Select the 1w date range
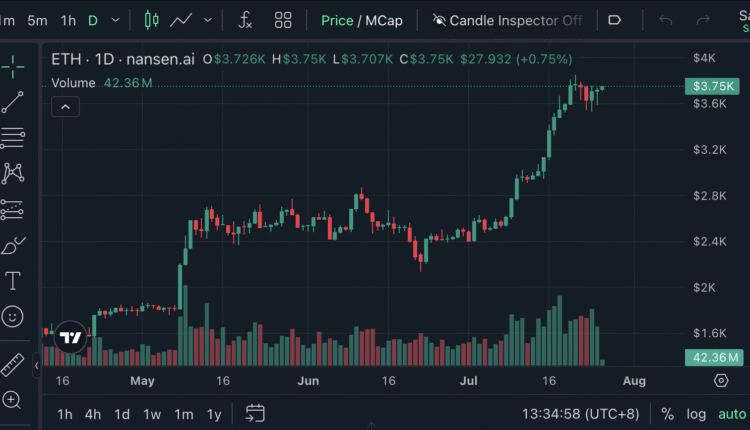 pyautogui.click(x=152, y=414)
